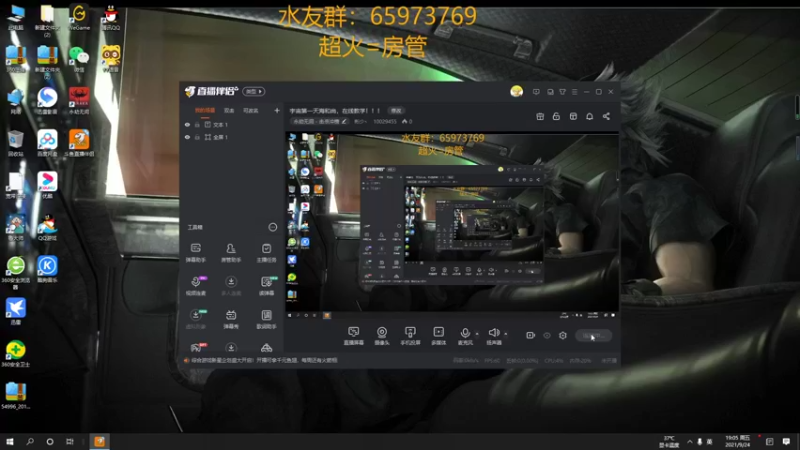Select the 文本 1 source row
The width and height of the screenshot is (800, 450).
(232, 124)
